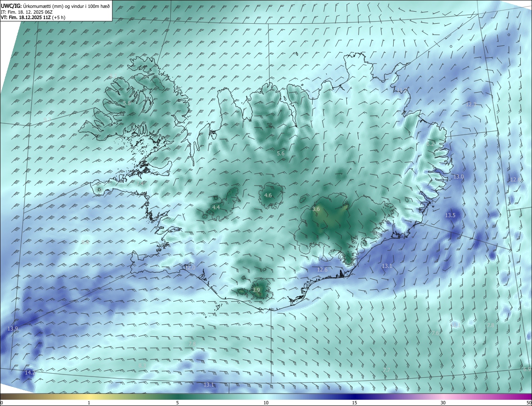This screenshot has width=532, height=406.
Task: Click the 13.9 label in the southwest ocean
Action: coord(13,328)
